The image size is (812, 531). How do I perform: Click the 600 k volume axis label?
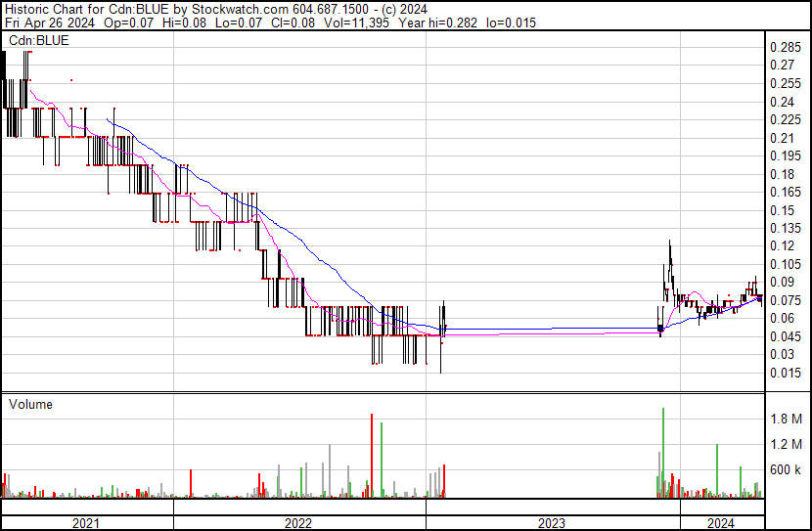tap(785, 470)
